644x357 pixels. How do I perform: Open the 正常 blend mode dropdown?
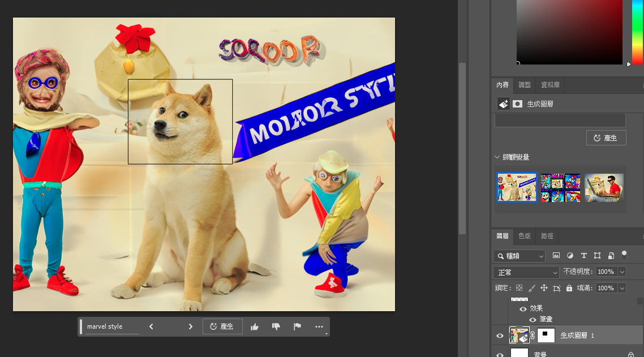(x=526, y=272)
